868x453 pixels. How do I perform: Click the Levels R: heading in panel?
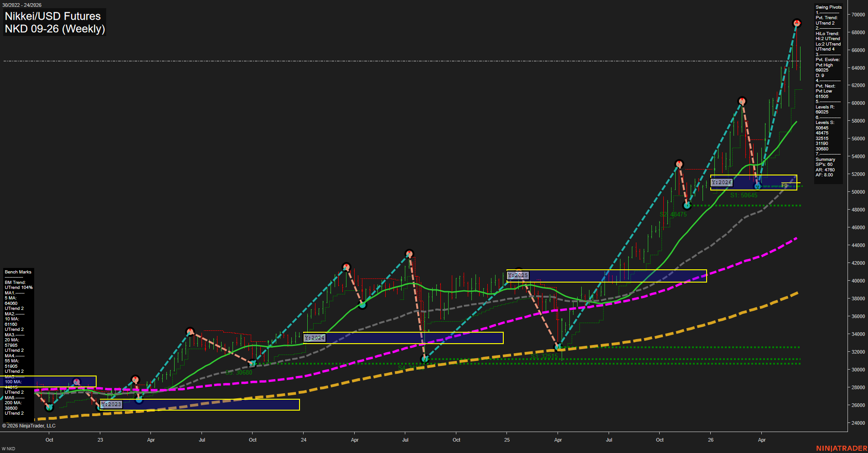825,107
